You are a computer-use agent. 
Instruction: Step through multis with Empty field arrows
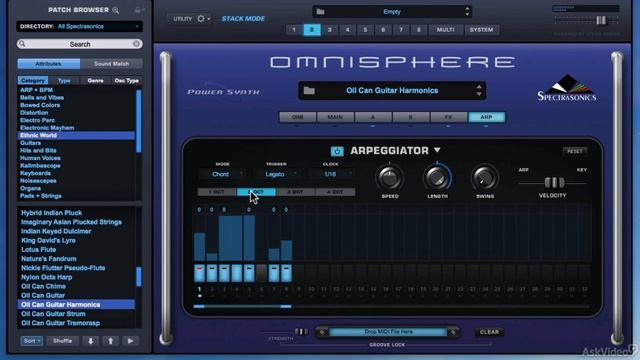pyautogui.click(x=467, y=11)
